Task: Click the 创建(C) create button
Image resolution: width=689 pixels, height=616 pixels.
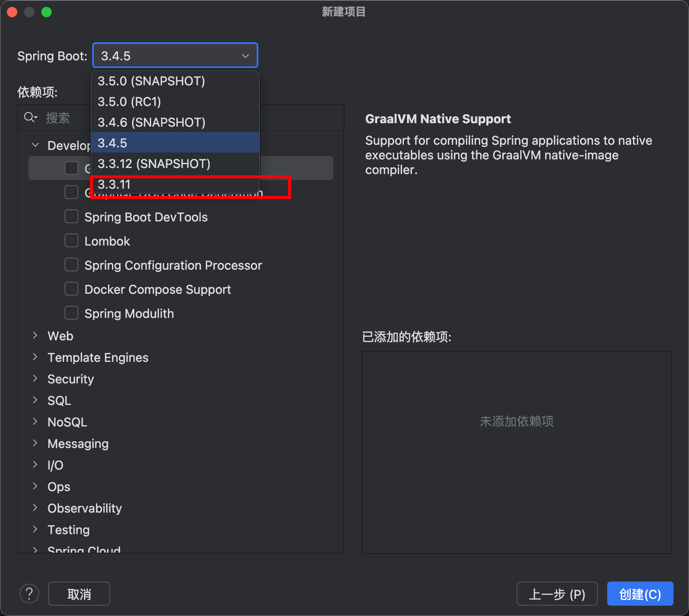Action: [640, 594]
